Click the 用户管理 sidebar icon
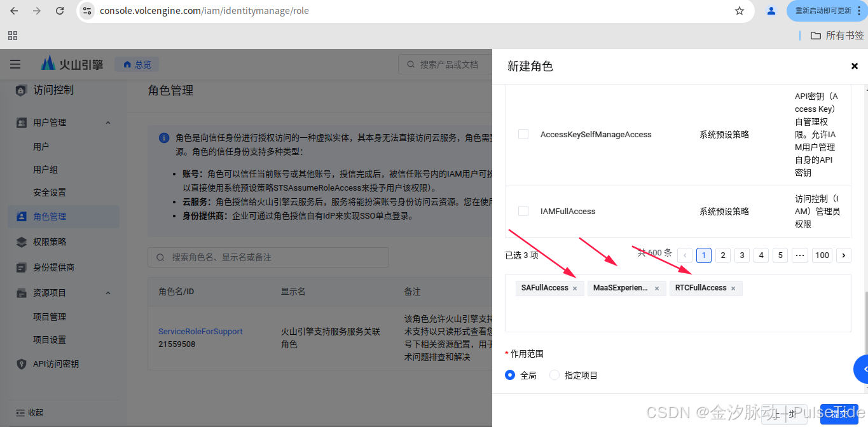The image size is (868, 427). pos(22,123)
